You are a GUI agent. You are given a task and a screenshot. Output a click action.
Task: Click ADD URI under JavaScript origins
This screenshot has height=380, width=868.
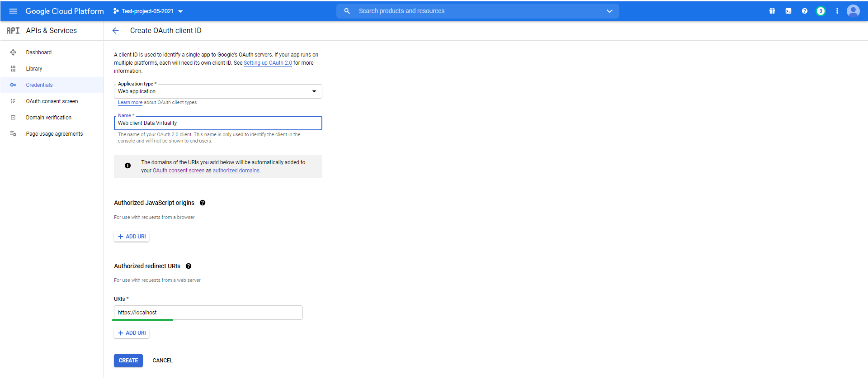pos(132,237)
